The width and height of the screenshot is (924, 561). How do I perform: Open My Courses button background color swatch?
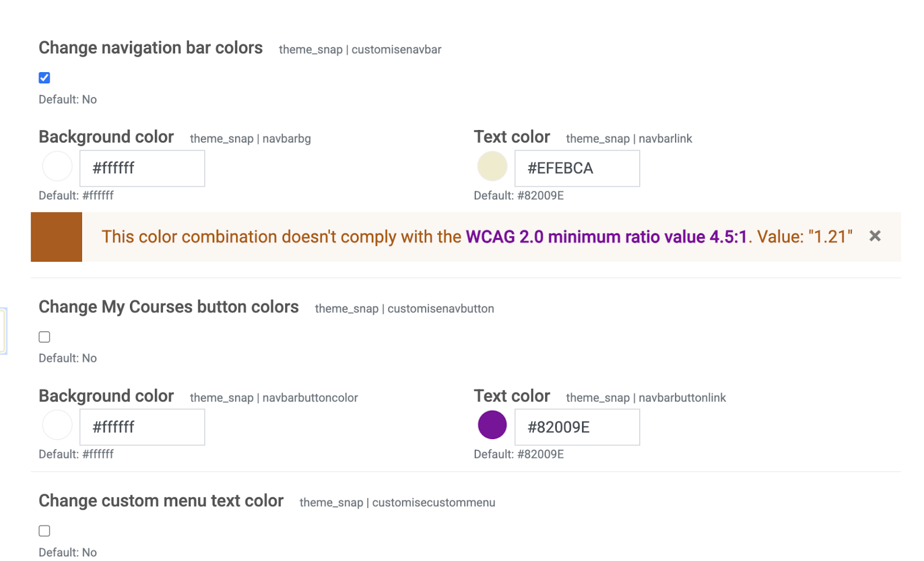[x=57, y=425]
